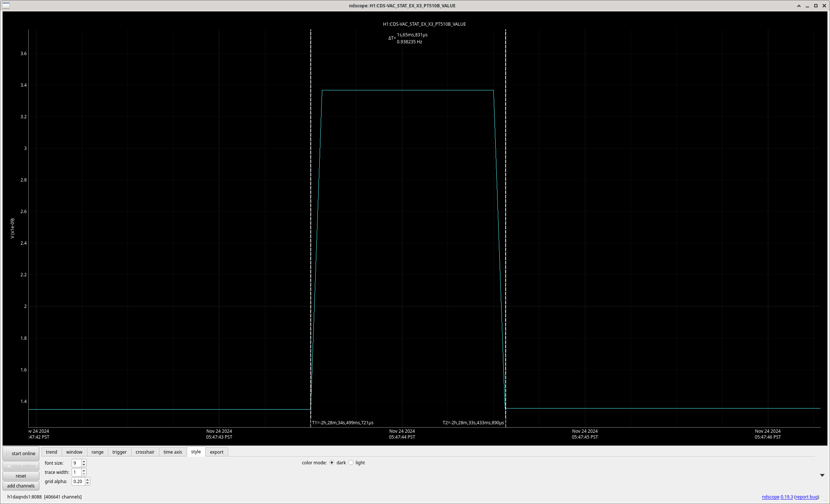Open the 0.19.3 version link
This screenshot has height=504, width=830.
coord(787,497)
